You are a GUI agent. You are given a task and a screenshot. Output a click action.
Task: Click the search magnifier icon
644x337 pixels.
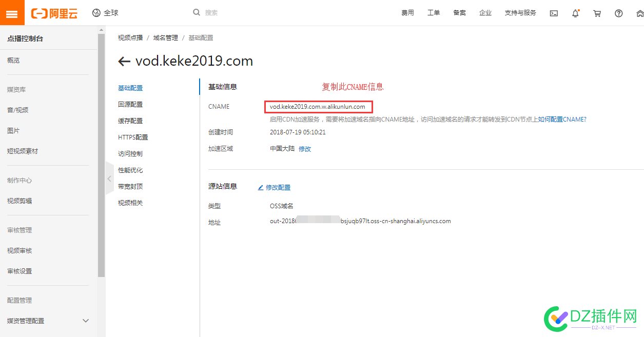pyautogui.click(x=197, y=12)
